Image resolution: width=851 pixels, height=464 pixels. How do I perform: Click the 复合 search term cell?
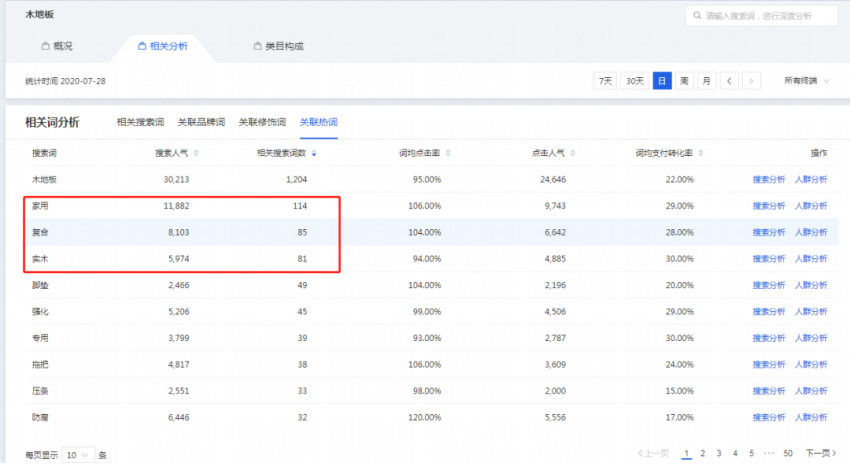[40, 232]
